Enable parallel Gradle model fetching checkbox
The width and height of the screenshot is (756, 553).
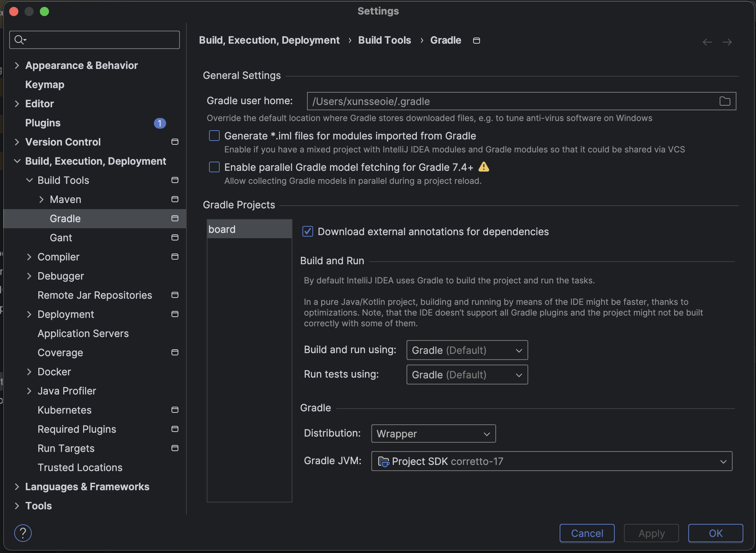click(x=214, y=167)
